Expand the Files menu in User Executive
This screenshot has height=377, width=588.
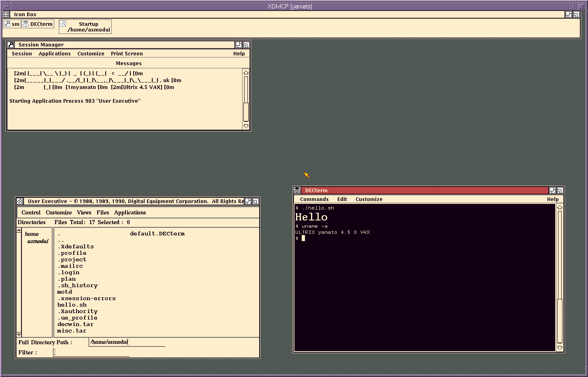click(103, 212)
